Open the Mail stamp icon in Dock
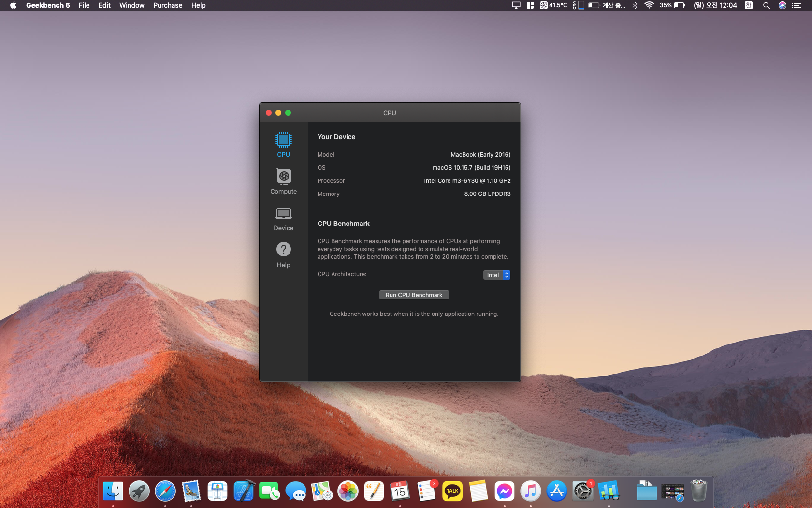812x508 pixels. [191, 492]
